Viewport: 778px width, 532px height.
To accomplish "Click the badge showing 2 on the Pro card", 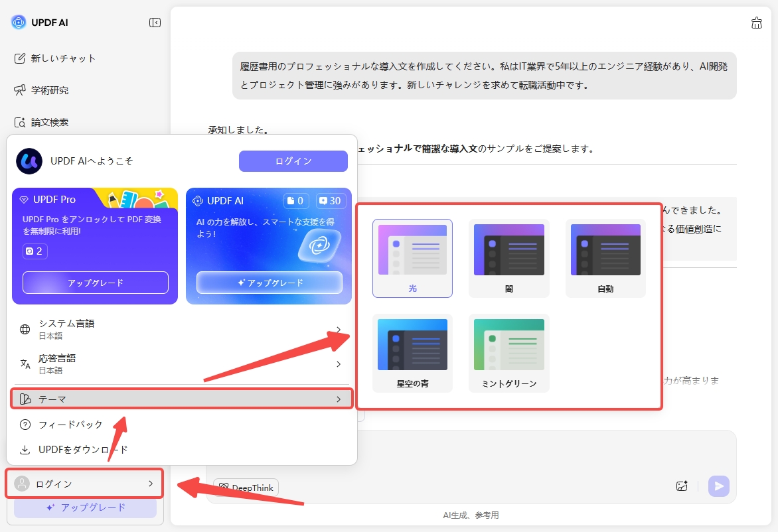I will coord(35,251).
